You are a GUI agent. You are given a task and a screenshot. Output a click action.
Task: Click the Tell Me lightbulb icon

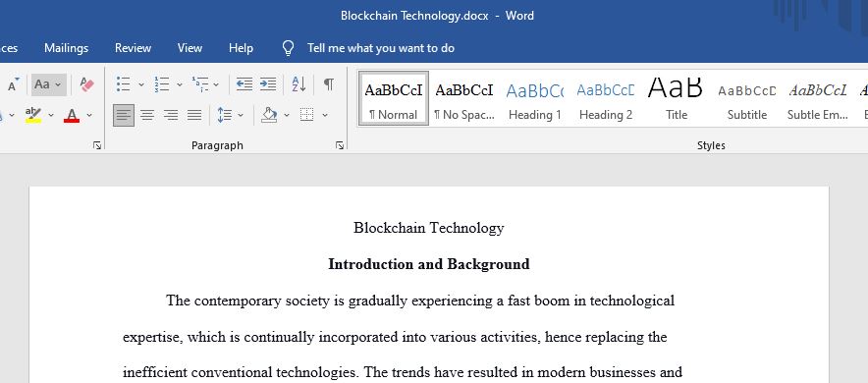[x=288, y=48]
